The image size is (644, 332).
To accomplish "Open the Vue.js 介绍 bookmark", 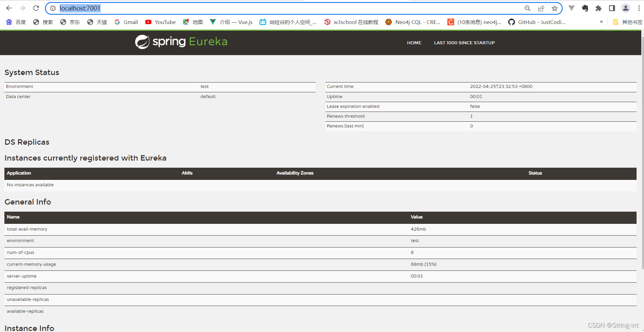I will (x=231, y=22).
